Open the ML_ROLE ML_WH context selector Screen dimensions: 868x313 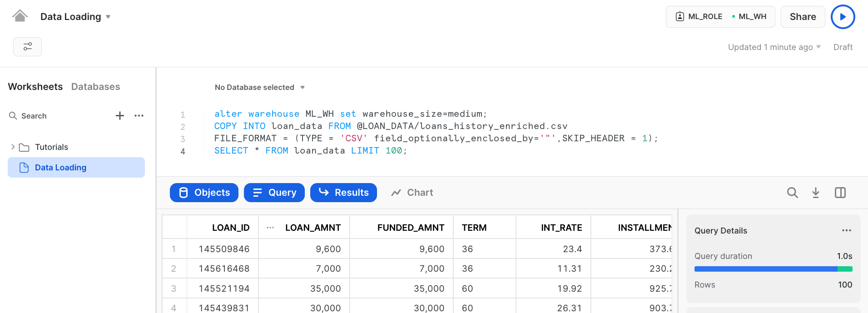point(720,17)
